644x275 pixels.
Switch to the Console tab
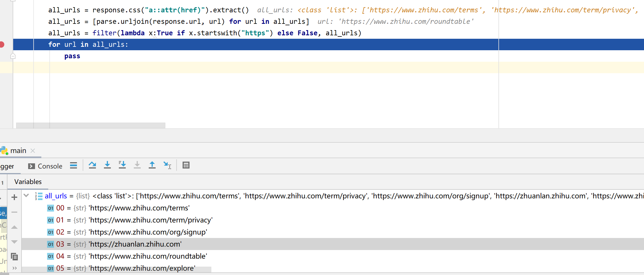(45, 166)
